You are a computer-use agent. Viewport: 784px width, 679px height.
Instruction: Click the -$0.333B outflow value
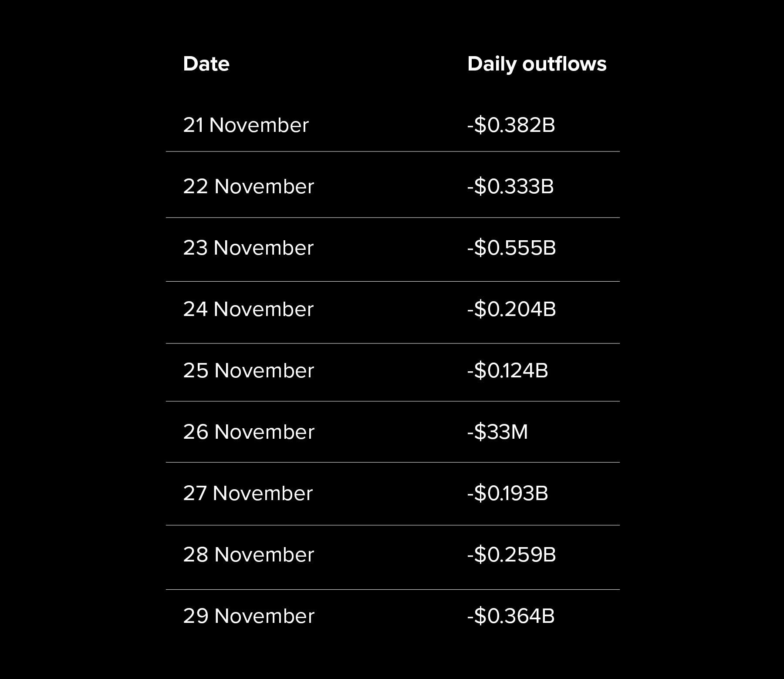coord(510,187)
